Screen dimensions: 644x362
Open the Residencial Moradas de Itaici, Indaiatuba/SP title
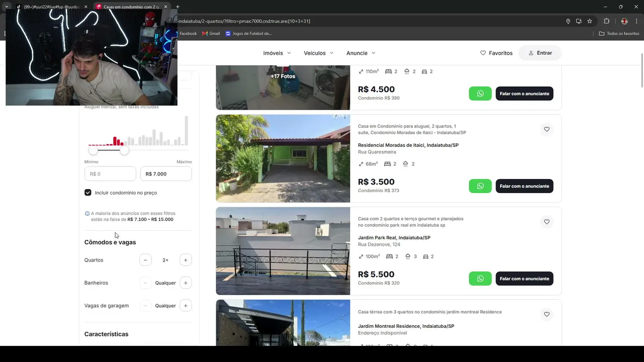[x=408, y=145]
